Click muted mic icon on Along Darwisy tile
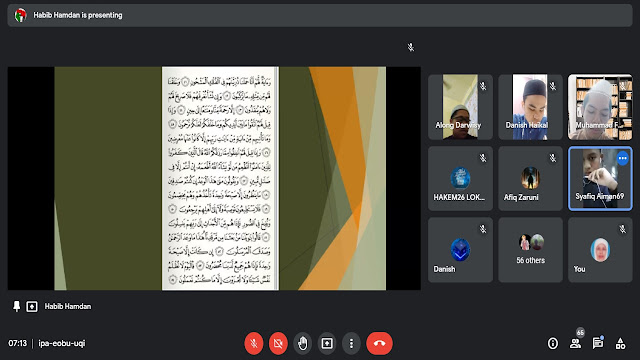Image resolution: width=640 pixels, height=360 pixels. [x=483, y=86]
